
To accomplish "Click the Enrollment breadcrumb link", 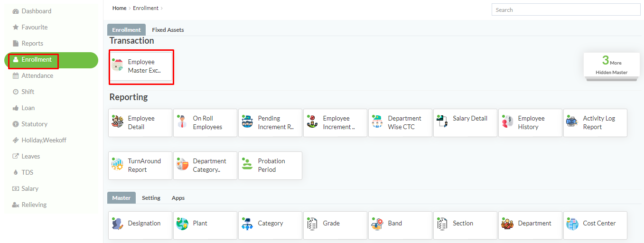I will point(146,8).
